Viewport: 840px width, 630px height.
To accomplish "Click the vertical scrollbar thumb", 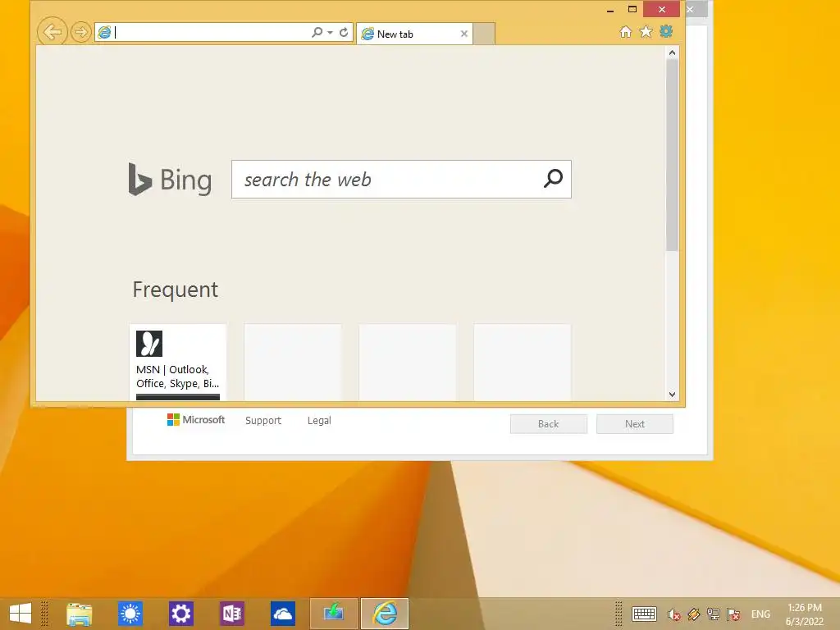I will click(x=672, y=154).
